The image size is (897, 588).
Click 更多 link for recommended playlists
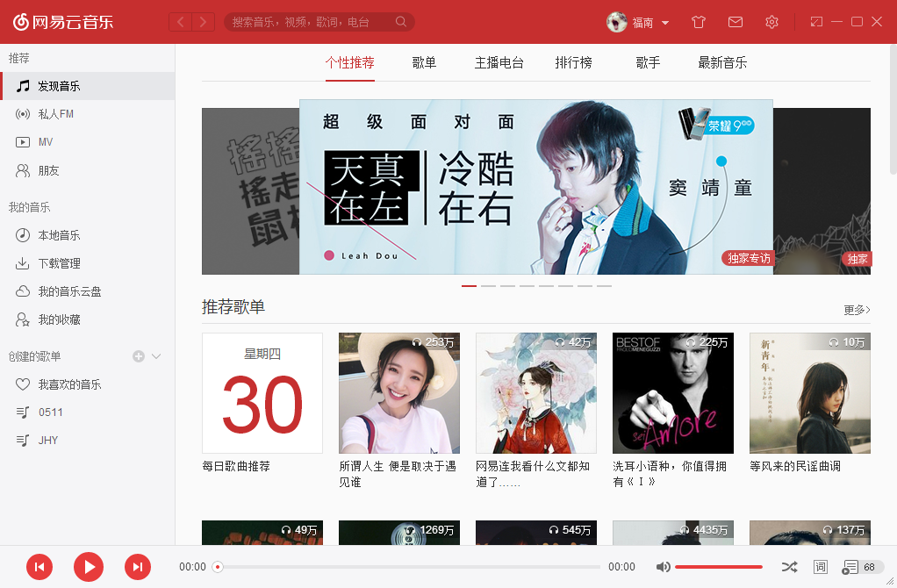(x=857, y=310)
